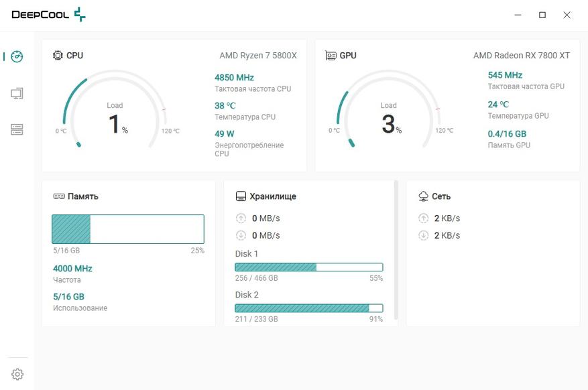The width and height of the screenshot is (588, 390).
Task: Click the storage download arrow icon
Action: [241, 235]
